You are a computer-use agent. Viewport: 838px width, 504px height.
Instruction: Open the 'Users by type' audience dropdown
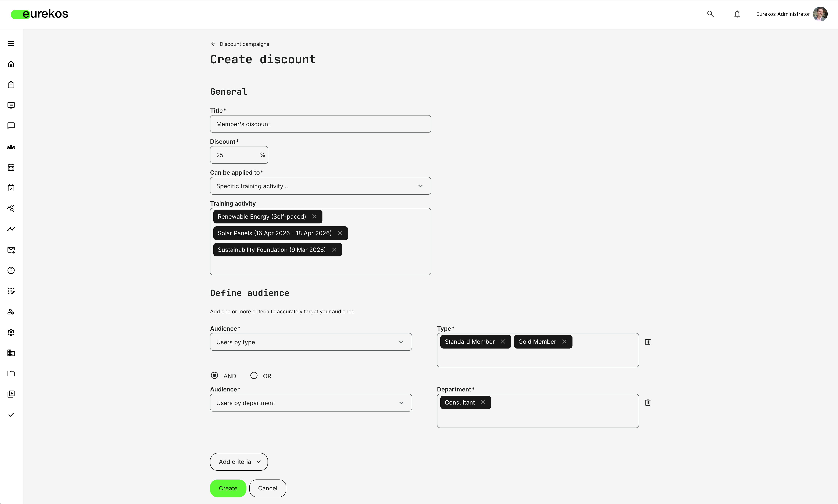(310, 342)
